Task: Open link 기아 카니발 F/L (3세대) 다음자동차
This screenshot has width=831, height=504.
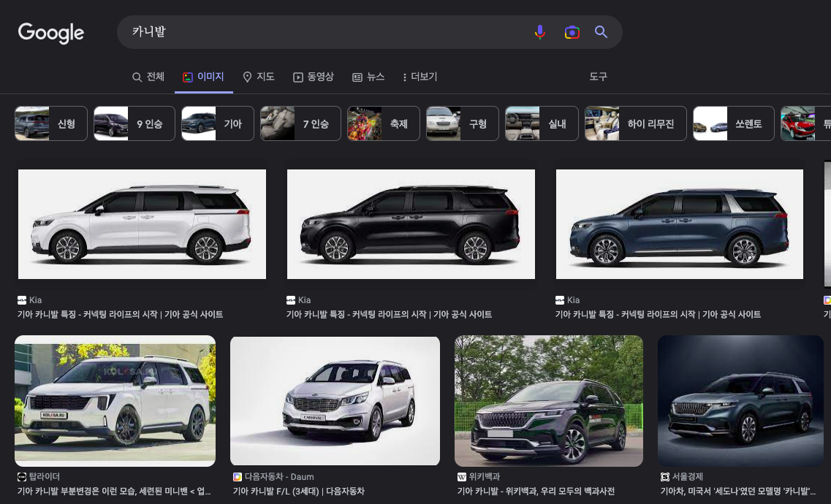Action: pyautogui.click(x=298, y=492)
